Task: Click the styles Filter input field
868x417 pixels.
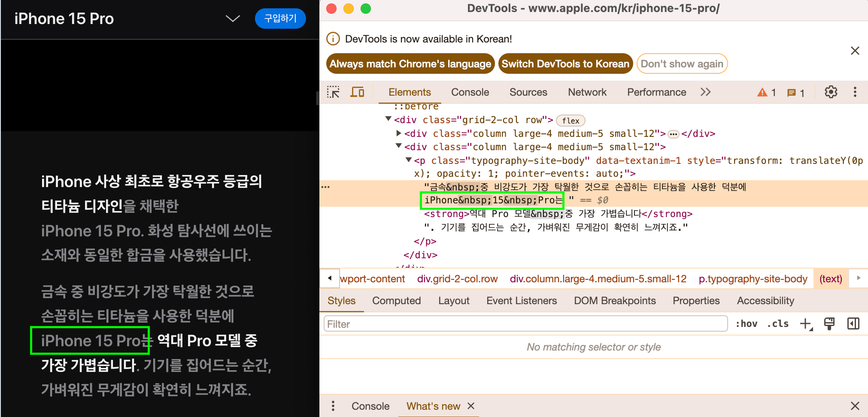Action: pos(525,324)
